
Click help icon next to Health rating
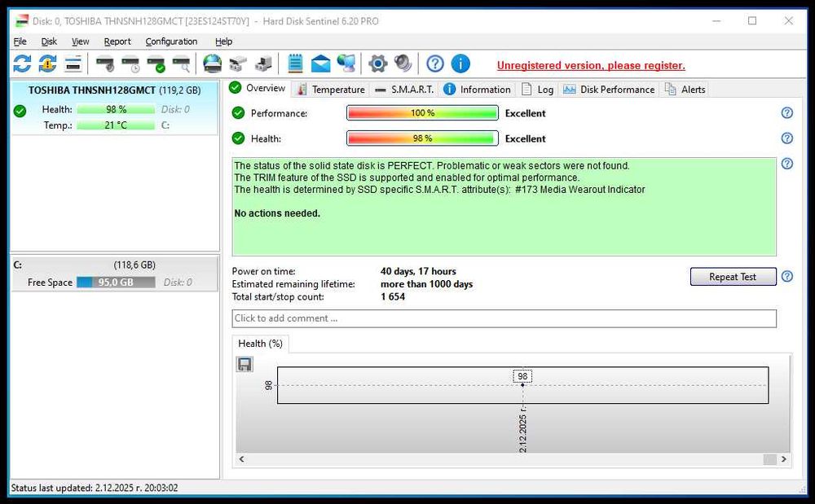tap(787, 138)
